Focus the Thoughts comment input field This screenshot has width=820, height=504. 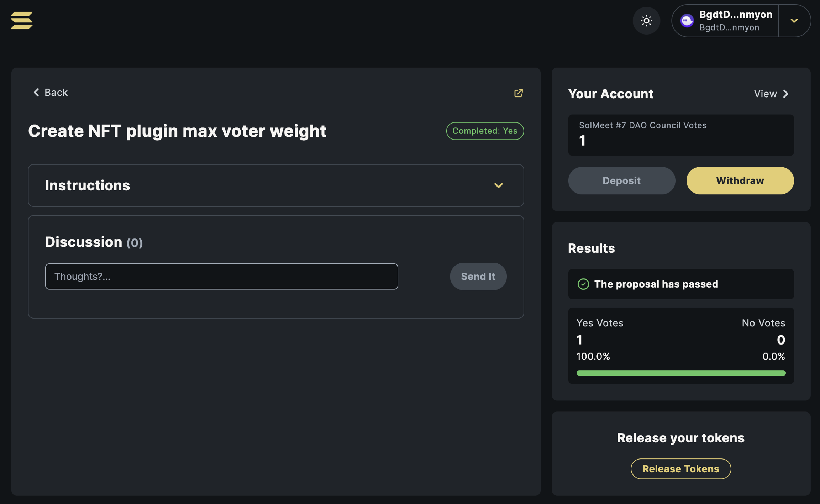coord(221,277)
